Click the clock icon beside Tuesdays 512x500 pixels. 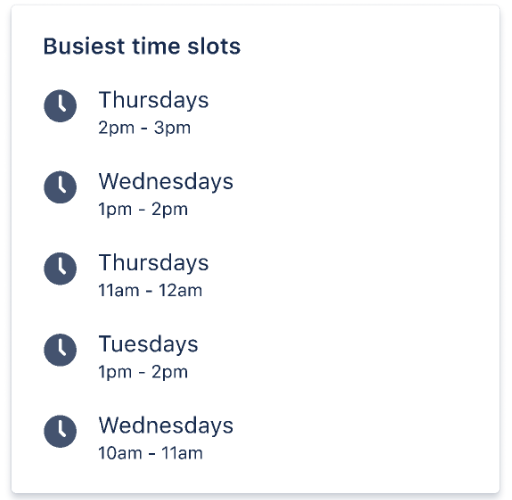coord(60,350)
